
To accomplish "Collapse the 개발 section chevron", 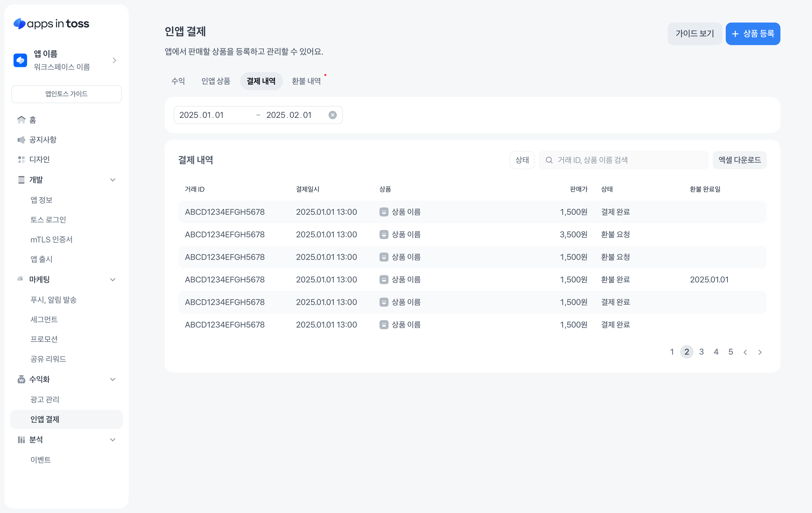I will [113, 180].
